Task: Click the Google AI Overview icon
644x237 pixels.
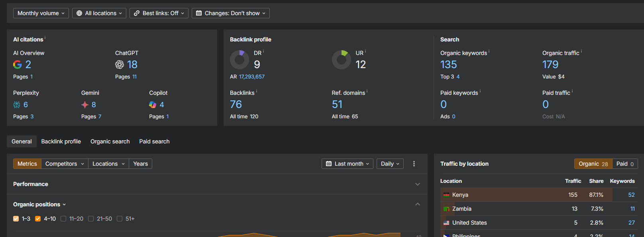Action: tap(18, 65)
